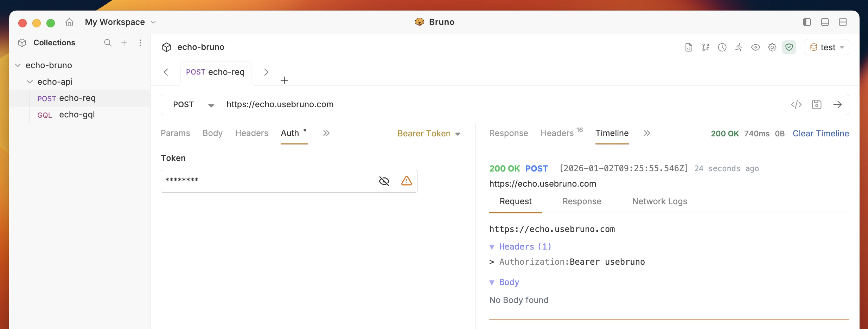868x329 pixels.
Task: Click the 0B response size
Action: (x=780, y=134)
